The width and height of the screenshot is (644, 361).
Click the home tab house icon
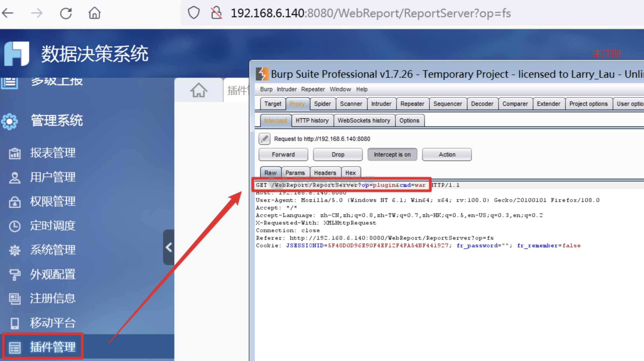pos(199,90)
